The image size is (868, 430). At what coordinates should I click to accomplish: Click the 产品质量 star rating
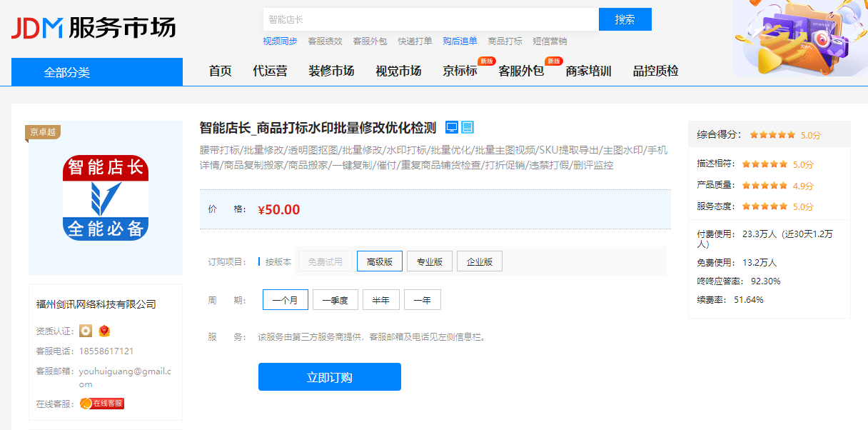[x=765, y=185]
